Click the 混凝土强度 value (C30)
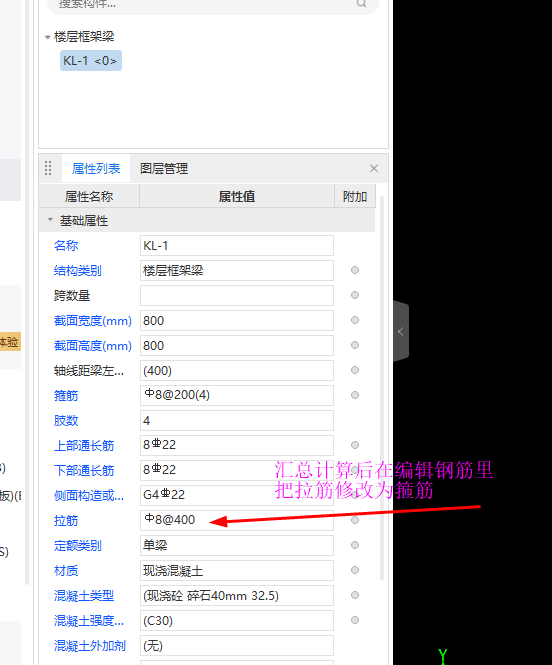The image size is (552, 665). (237, 620)
